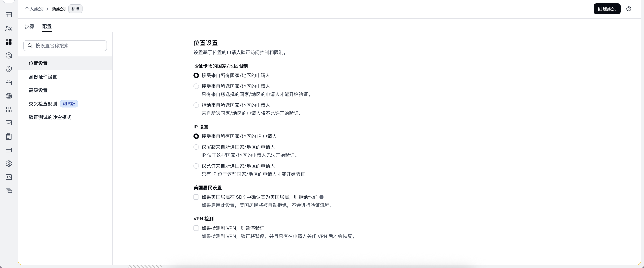
Task: Click the 新级别 breadcrumb title
Action: click(59, 9)
